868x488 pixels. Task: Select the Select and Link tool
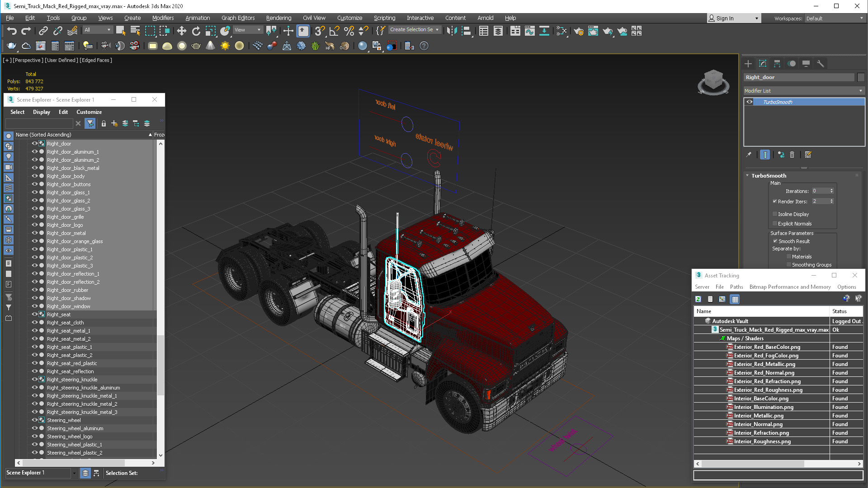pyautogui.click(x=43, y=31)
